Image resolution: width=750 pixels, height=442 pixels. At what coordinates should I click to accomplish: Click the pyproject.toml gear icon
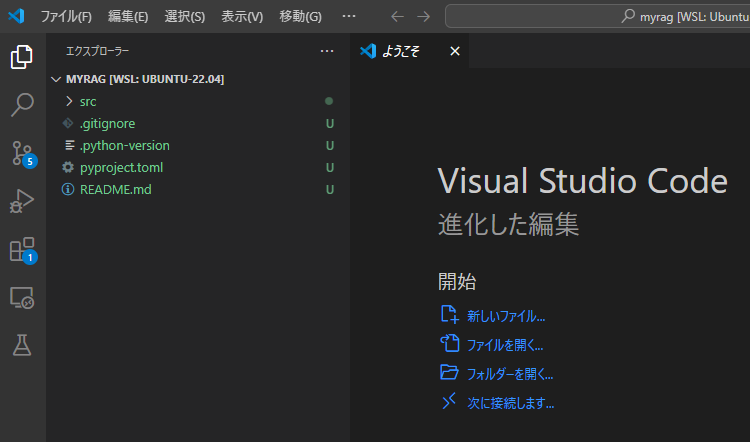tap(68, 167)
